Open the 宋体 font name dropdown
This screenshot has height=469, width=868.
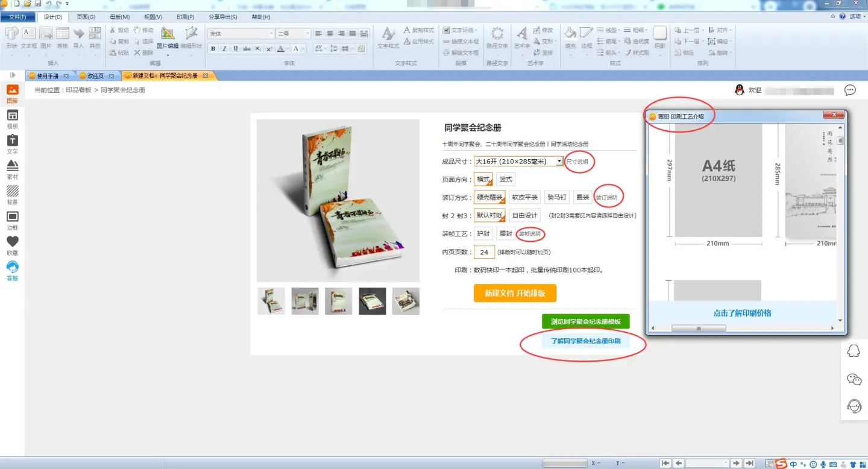coord(271,34)
